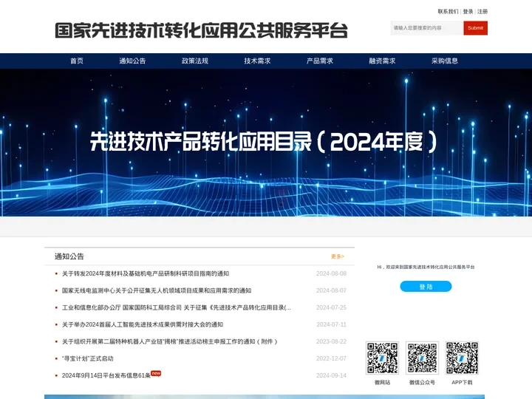Viewport: 532px width, 399px height.
Task: Go to 通知公告 in the navigation bar
Action: pos(132,61)
